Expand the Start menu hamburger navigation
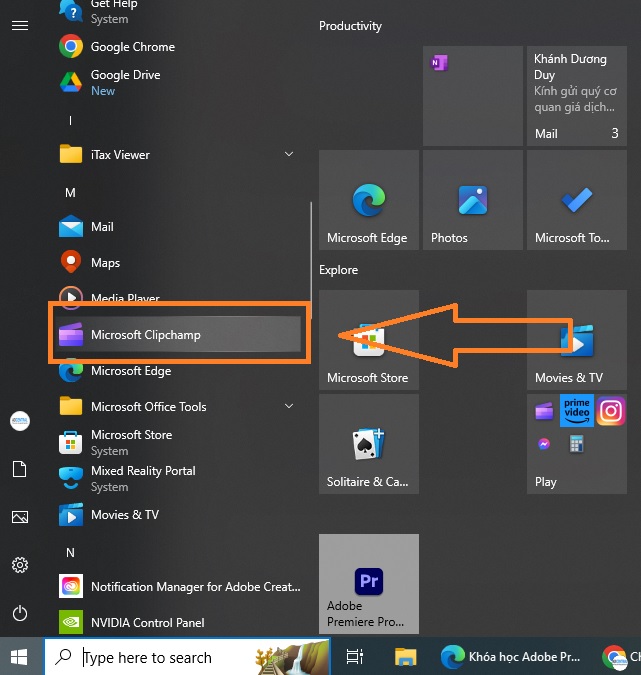The image size is (641, 675). click(x=19, y=26)
